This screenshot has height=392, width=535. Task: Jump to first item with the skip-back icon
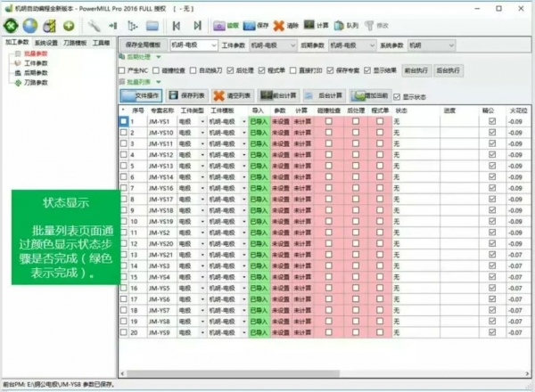click(177, 26)
